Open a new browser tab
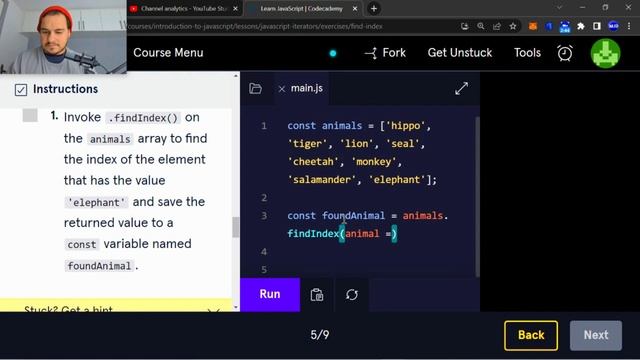 point(373,9)
